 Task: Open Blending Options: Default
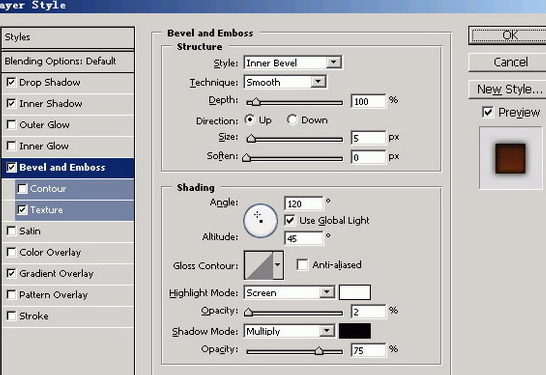coord(68,61)
